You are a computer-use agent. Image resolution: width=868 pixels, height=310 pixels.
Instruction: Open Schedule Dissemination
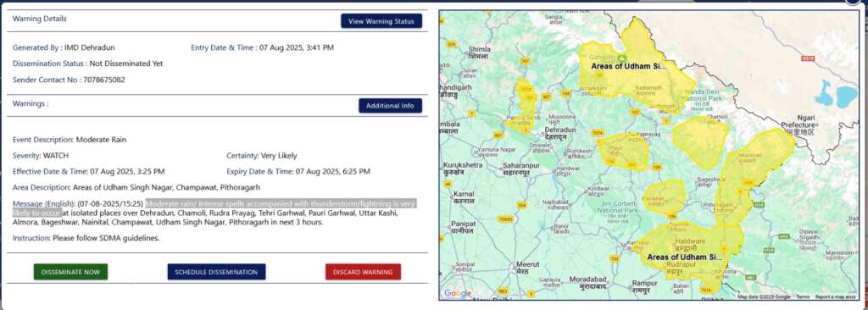pos(216,272)
